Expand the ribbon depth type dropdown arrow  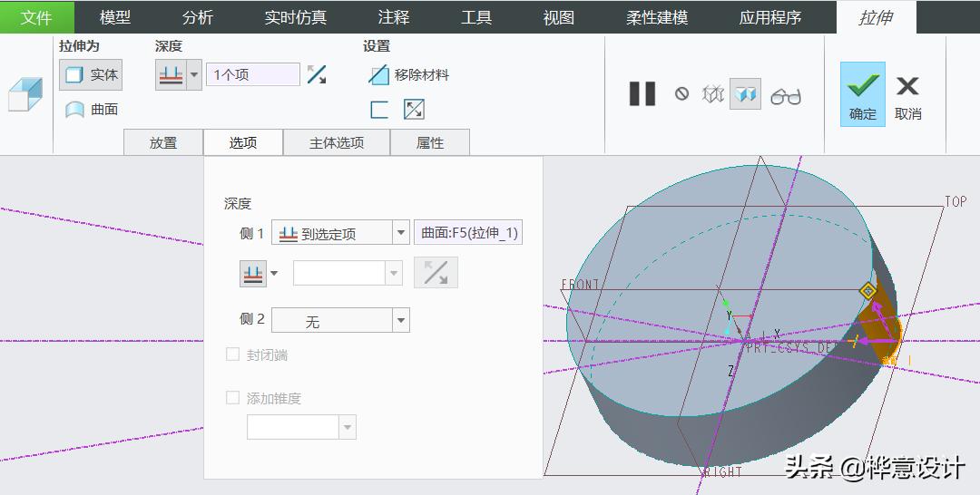[x=194, y=75]
